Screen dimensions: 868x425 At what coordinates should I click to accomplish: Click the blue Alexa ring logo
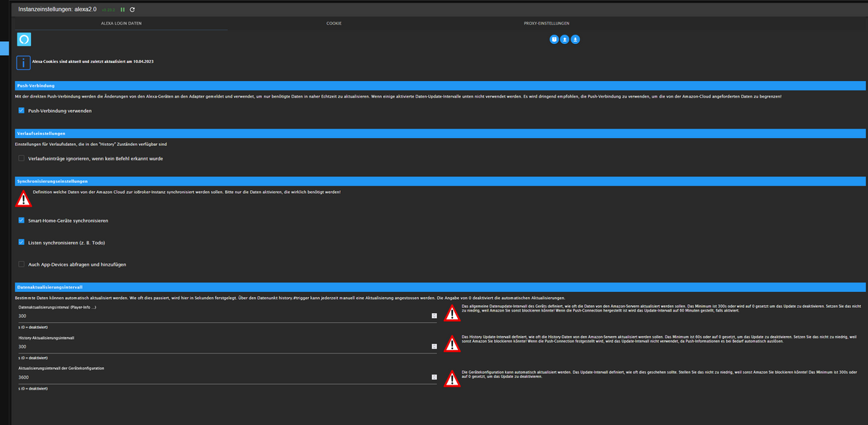tap(24, 39)
